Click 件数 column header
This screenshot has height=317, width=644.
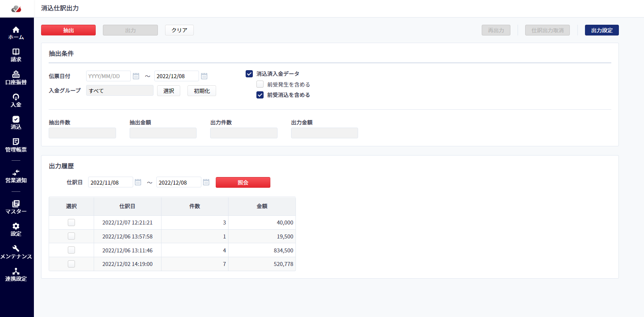click(x=195, y=206)
